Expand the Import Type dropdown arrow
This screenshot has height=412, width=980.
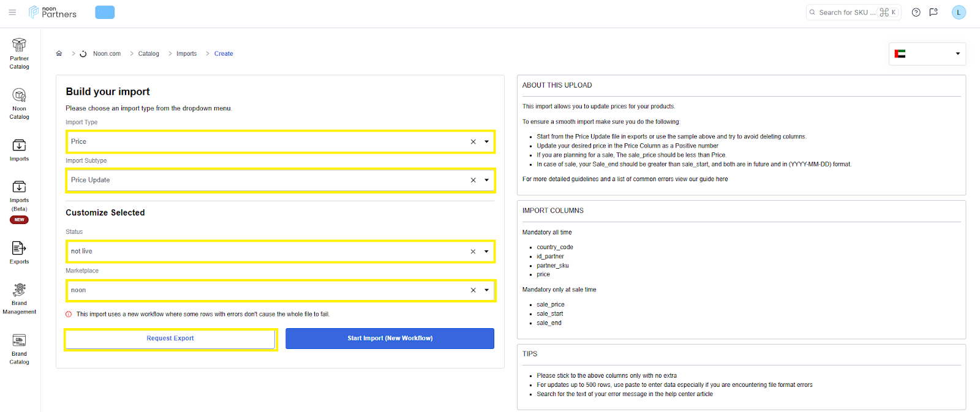pos(487,141)
